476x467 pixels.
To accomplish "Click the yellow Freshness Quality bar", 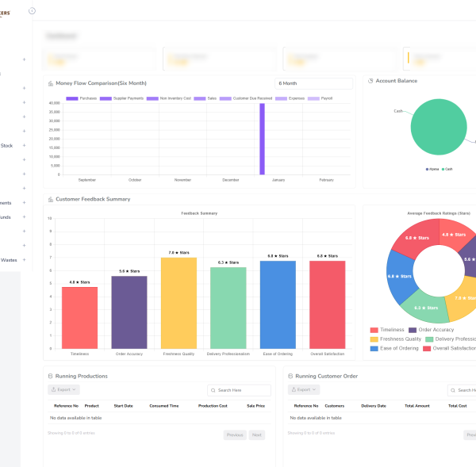I will click(178, 301).
